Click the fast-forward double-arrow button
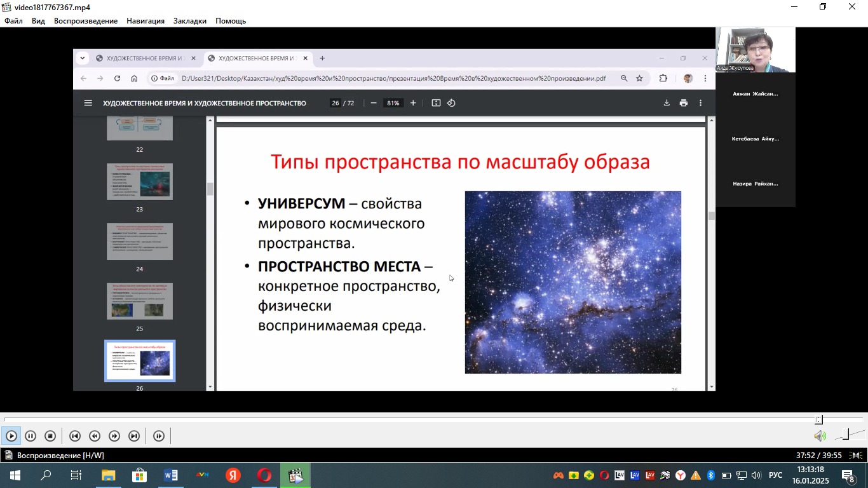The width and height of the screenshot is (868, 488). tap(114, 436)
